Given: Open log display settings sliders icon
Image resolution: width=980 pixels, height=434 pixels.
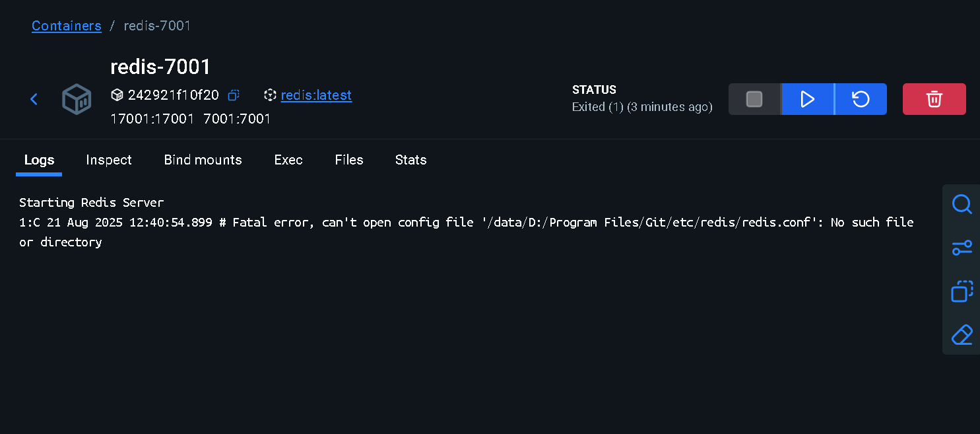Looking at the screenshot, I should tap(962, 248).
